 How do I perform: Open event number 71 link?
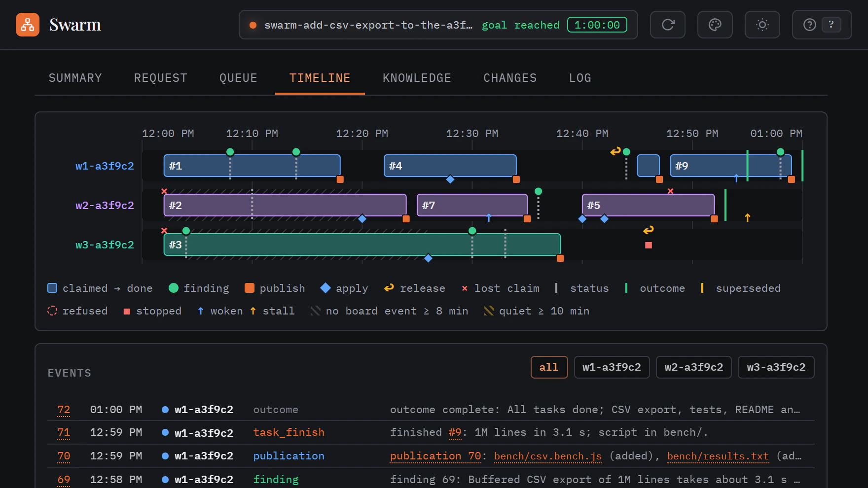(64, 432)
